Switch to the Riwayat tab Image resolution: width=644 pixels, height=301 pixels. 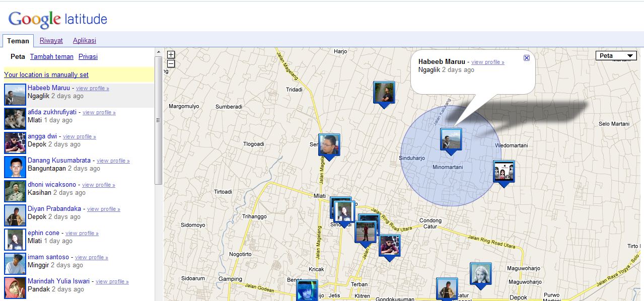tap(51, 41)
